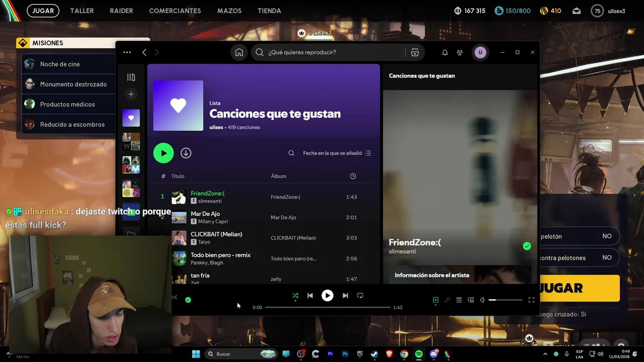Open the lyrics microphone icon
Screen dimensions: 644x362
pos(447,300)
